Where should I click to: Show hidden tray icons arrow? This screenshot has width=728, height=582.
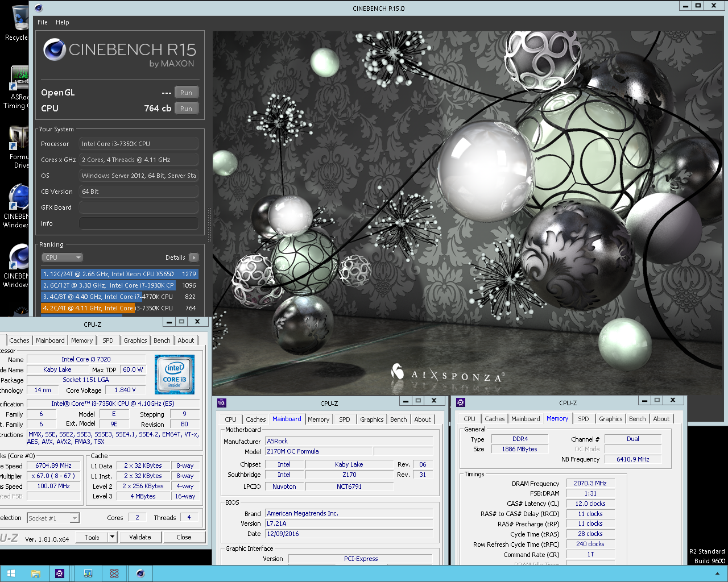pyautogui.click(x=717, y=574)
